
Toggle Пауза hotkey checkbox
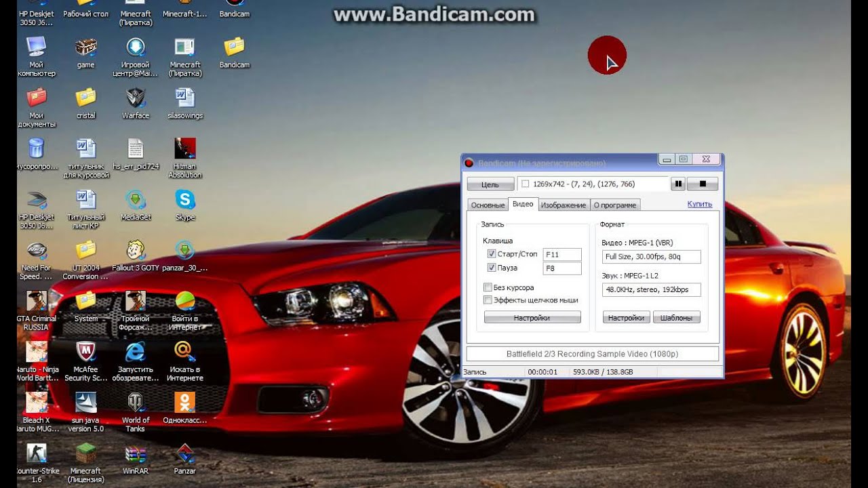click(492, 268)
